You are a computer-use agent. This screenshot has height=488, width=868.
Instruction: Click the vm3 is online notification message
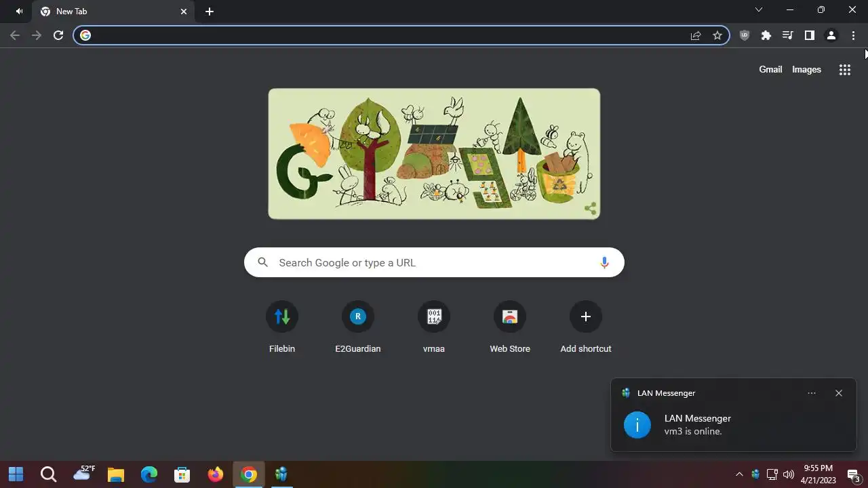tap(693, 431)
